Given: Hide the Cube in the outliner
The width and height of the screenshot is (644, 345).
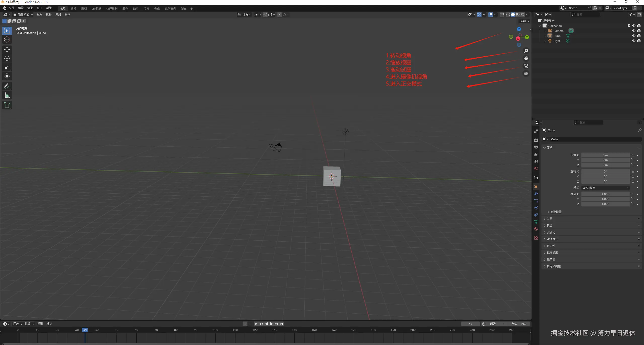Looking at the screenshot, I should [634, 36].
